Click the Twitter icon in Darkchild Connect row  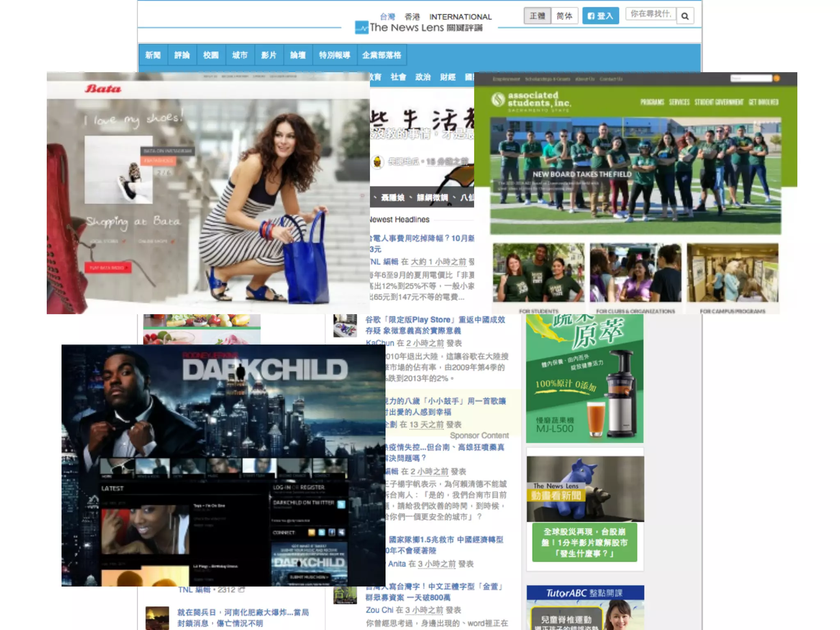click(x=322, y=532)
